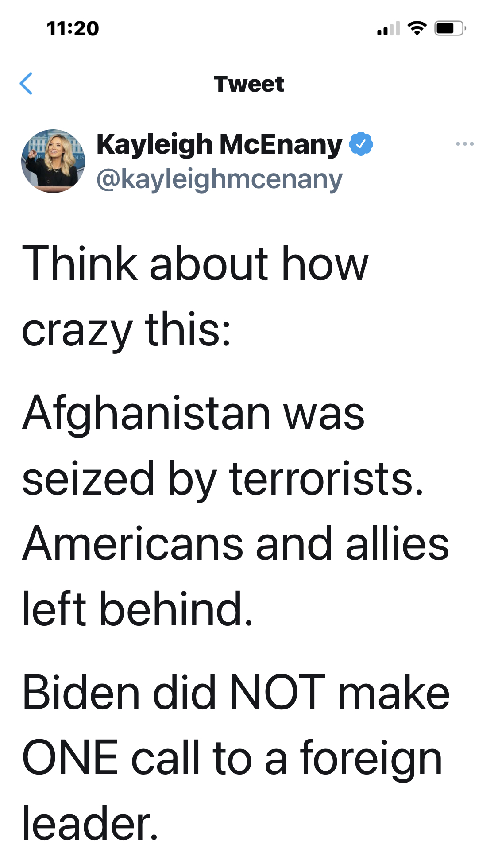Tap the "Think about how" text line
The image size is (498, 868).
tap(195, 264)
